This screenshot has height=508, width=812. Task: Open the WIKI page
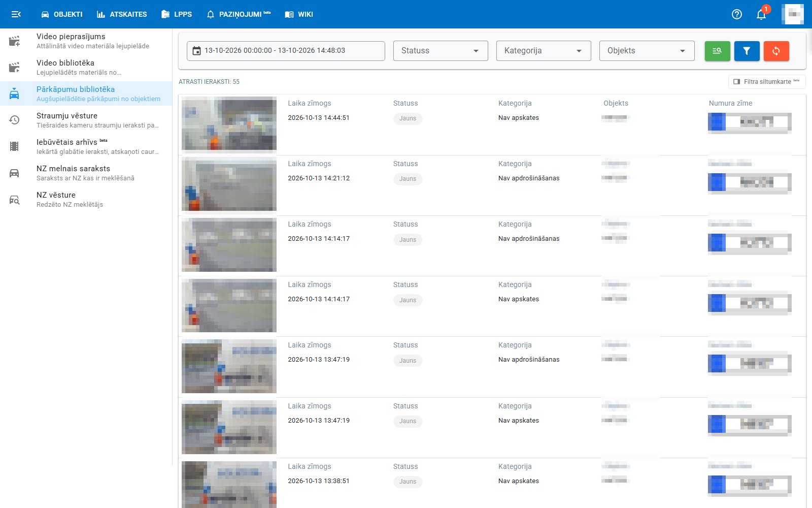point(299,14)
